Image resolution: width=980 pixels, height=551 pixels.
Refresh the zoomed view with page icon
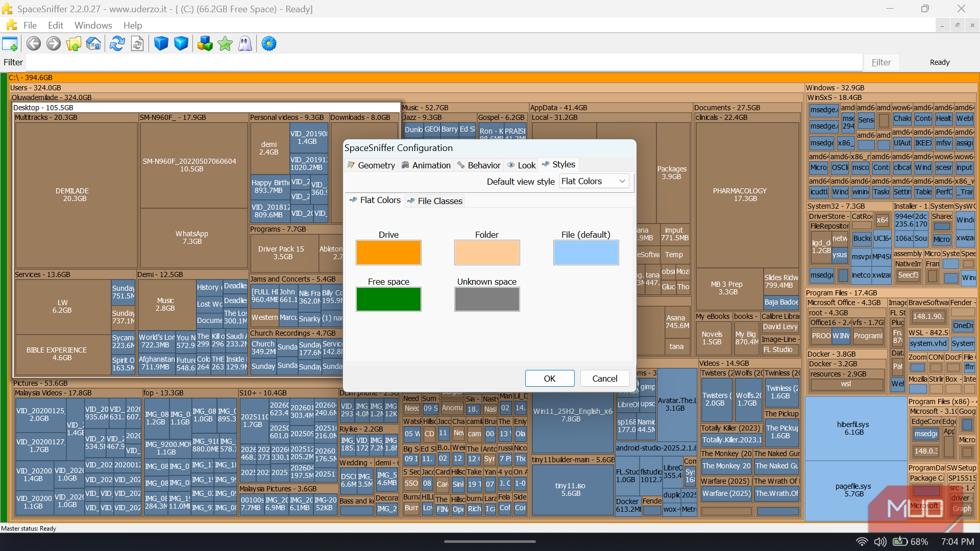[137, 44]
